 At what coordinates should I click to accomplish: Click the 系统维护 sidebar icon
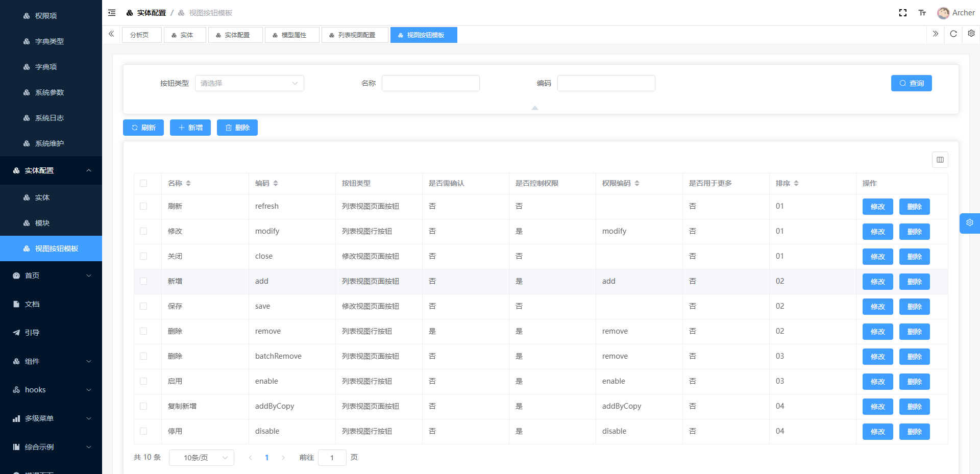point(27,143)
